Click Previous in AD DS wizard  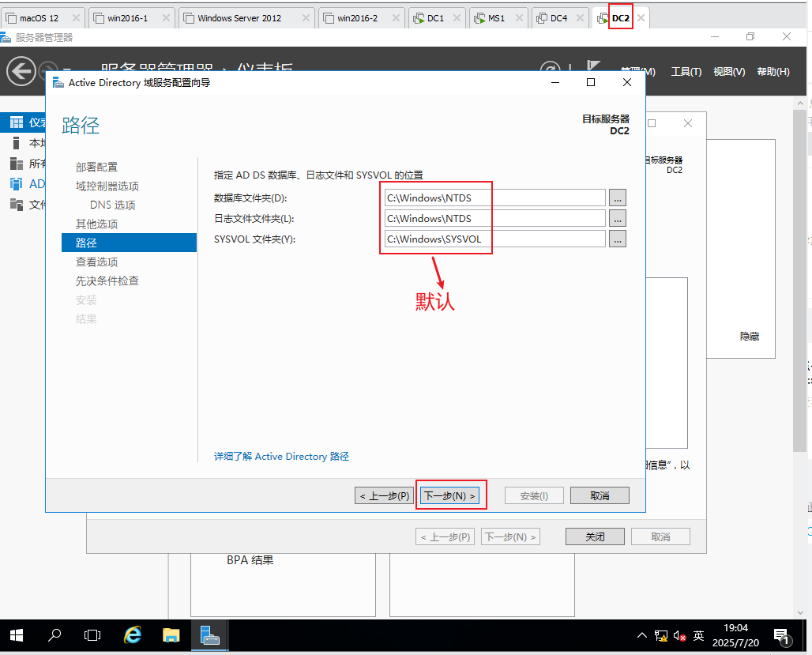pos(384,496)
